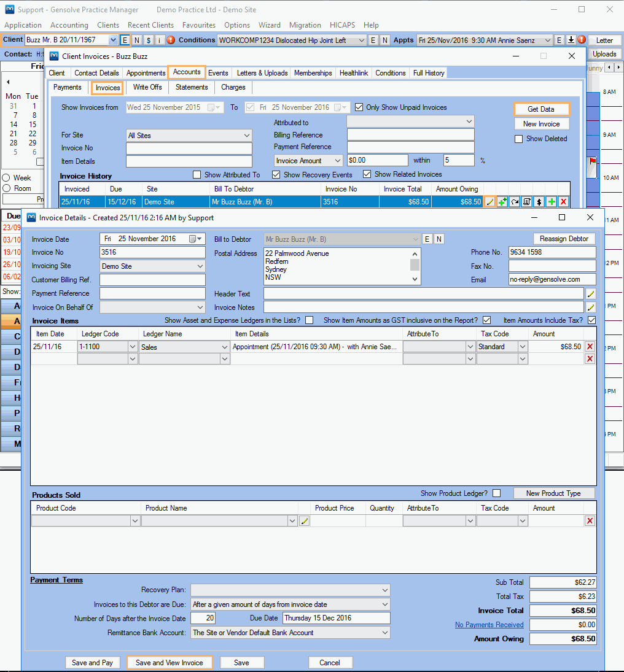Click the Save and View Invoice button

pyautogui.click(x=170, y=663)
